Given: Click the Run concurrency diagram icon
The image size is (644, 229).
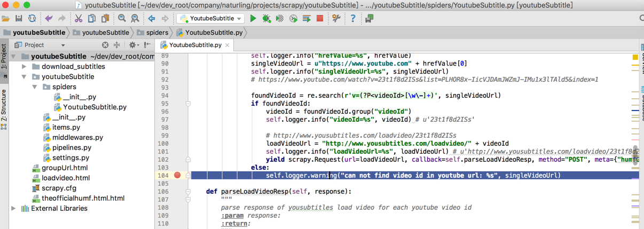Looking at the screenshot, I should [x=307, y=19].
